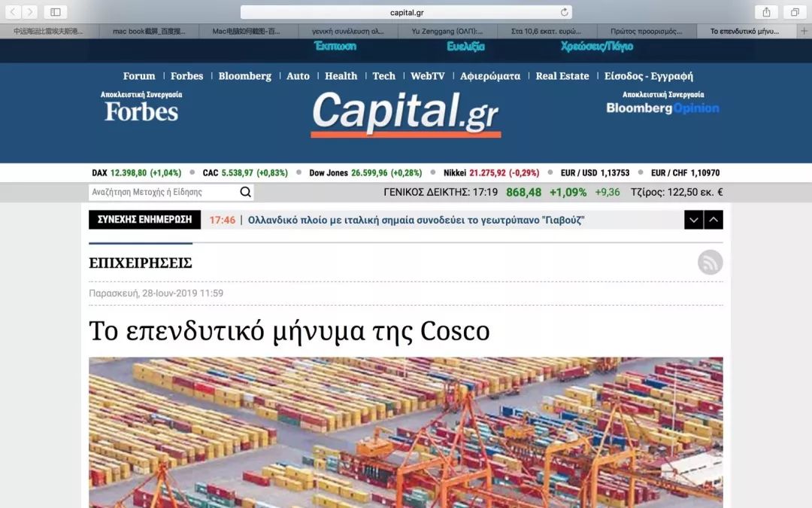Show all tabs overview button
The image size is (812, 508).
[x=795, y=12]
